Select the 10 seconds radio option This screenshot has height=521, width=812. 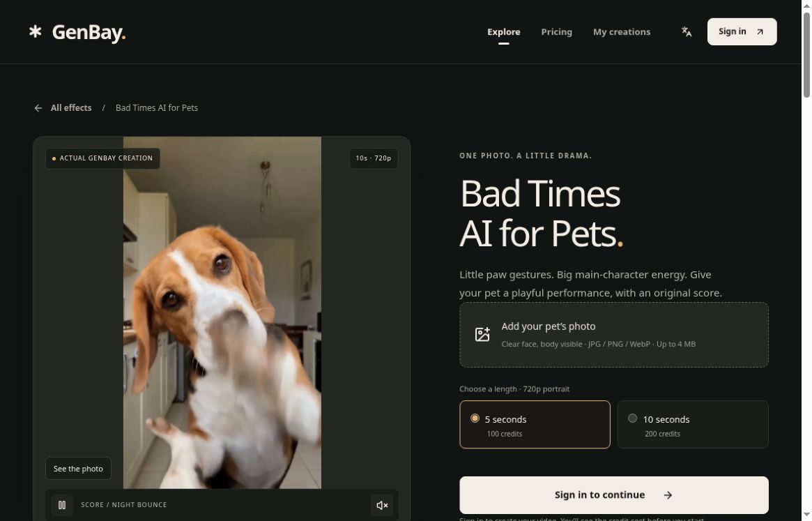pyautogui.click(x=632, y=418)
